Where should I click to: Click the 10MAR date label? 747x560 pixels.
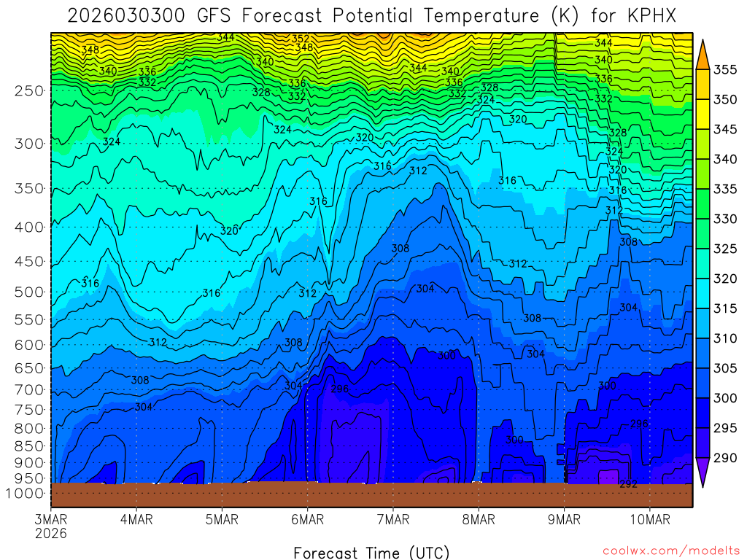650,519
